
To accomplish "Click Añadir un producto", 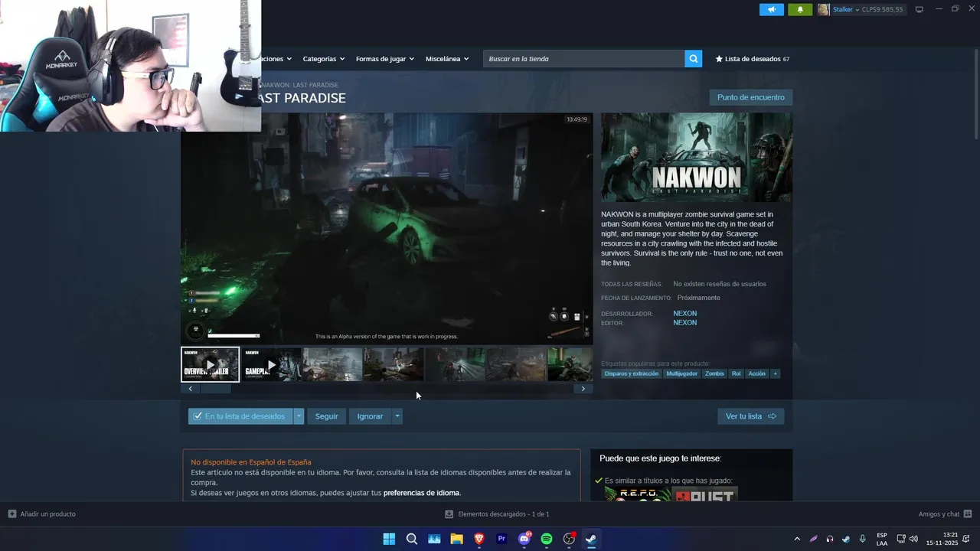I will pos(47,514).
